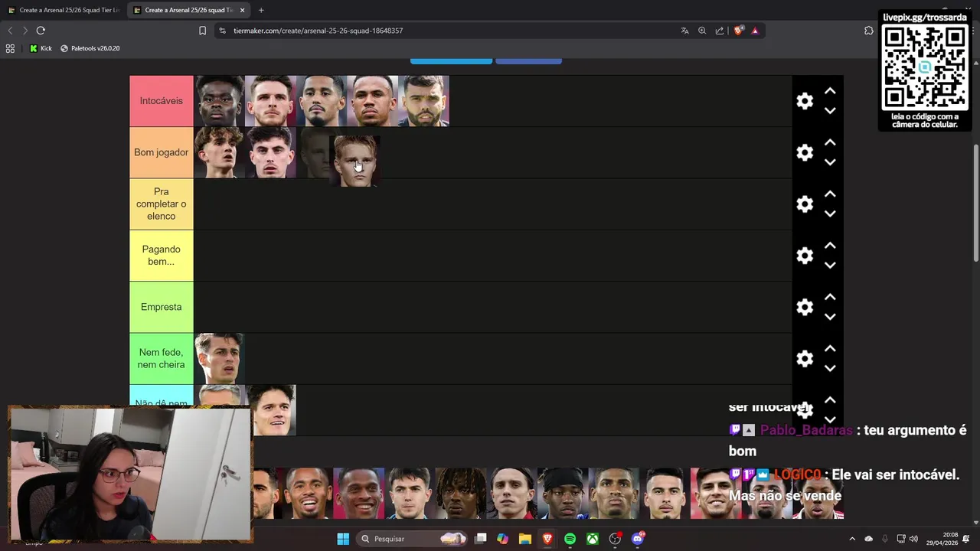Select the Pagando bem yellow tier label

pyautogui.click(x=162, y=256)
